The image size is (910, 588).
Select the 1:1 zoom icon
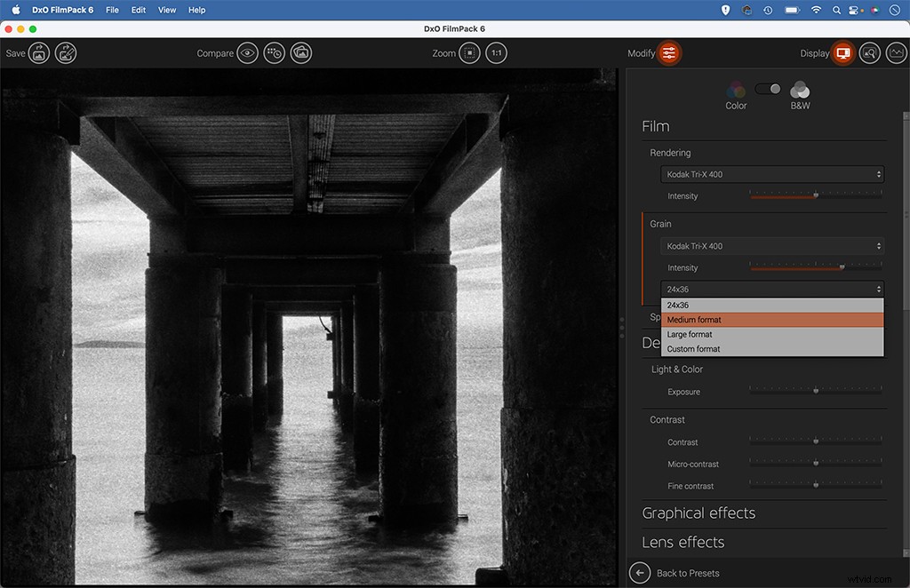point(497,52)
